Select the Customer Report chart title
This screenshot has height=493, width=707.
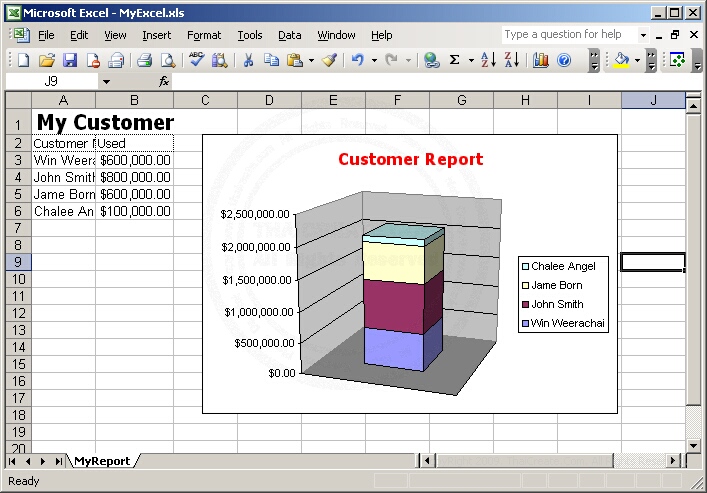pos(410,159)
